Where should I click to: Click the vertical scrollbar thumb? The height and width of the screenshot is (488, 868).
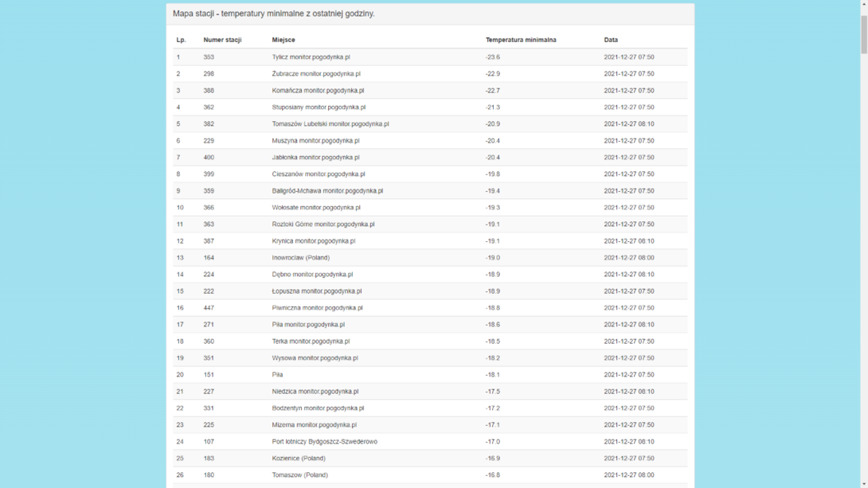(863, 34)
